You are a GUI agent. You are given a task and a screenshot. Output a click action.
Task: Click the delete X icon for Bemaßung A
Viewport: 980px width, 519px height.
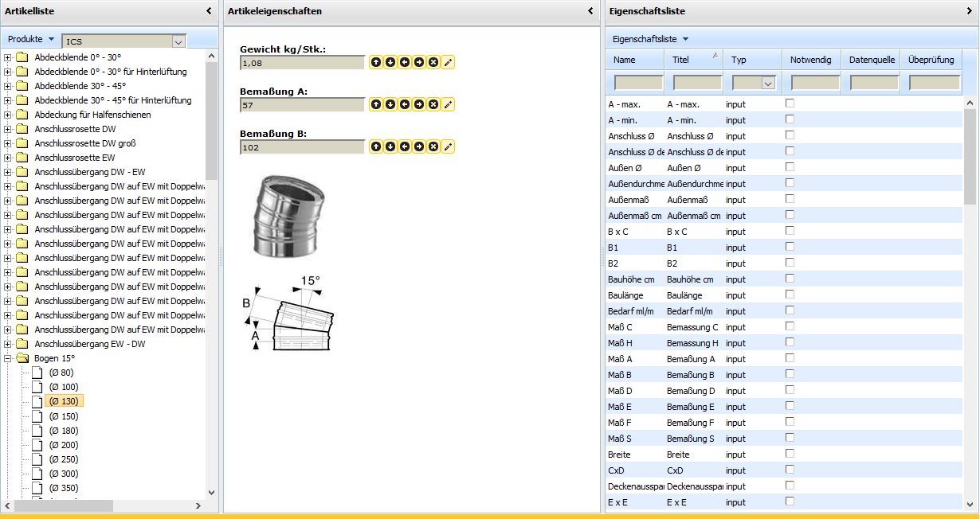(433, 104)
